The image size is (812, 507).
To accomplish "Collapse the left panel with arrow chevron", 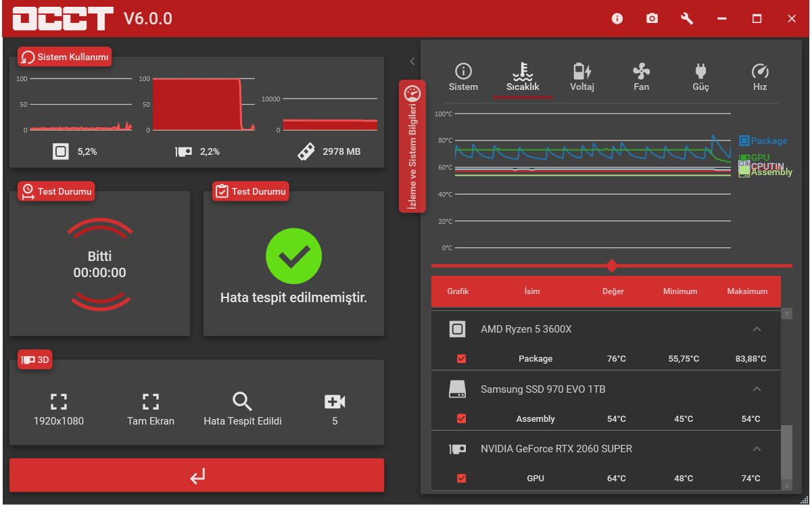I will pos(412,61).
